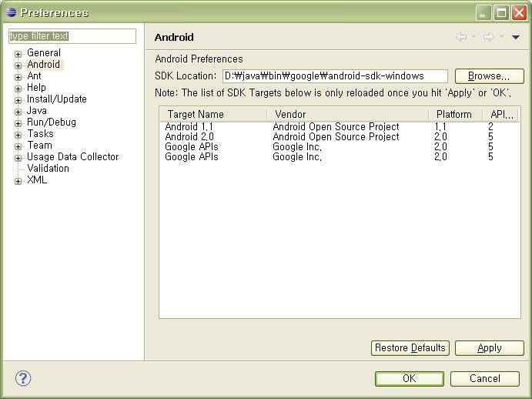Viewport: 532px width, 399px height.
Task: Click the help question mark icon
Action: click(x=23, y=378)
